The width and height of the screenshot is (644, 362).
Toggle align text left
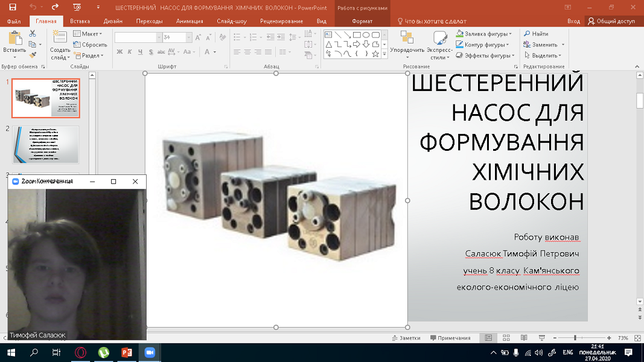click(237, 52)
